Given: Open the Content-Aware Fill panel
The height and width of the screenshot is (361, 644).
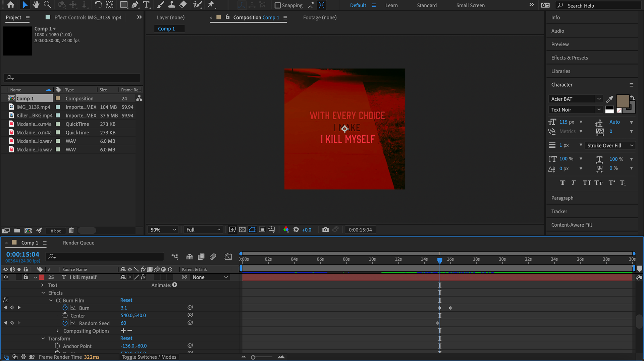Looking at the screenshot, I should tap(571, 225).
